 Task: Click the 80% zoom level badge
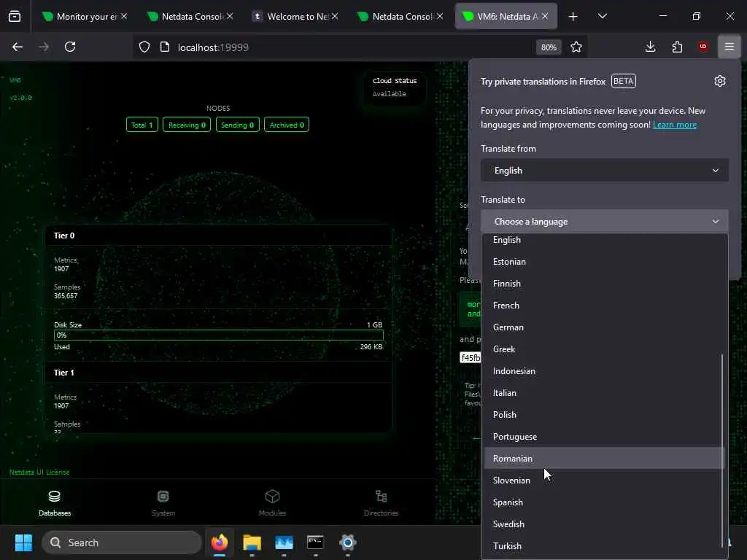coord(549,47)
